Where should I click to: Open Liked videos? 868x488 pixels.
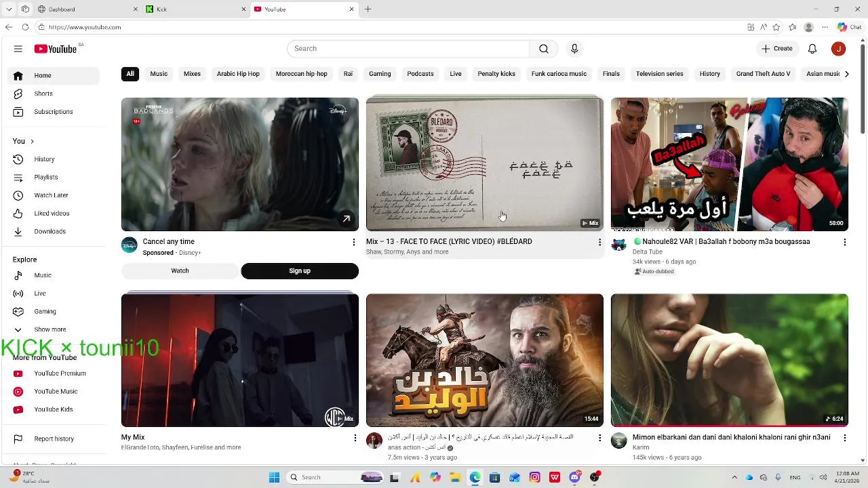click(54, 213)
